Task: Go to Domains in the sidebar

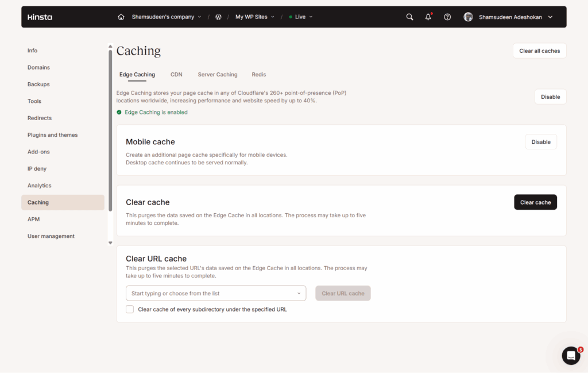Action: (38, 67)
